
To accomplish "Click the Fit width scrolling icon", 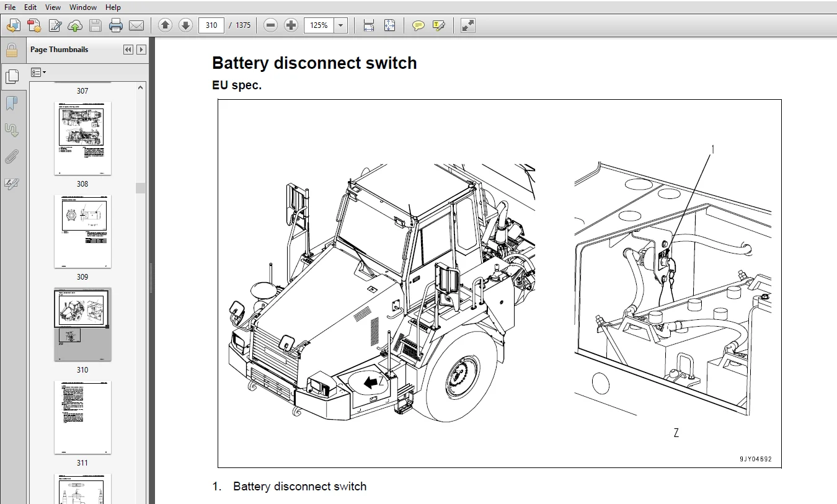I will pyautogui.click(x=369, y=25).
